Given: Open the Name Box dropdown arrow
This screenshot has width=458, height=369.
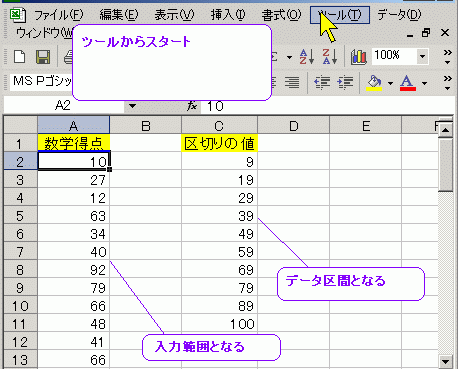Looking at the screenshot, I should point(132,106).
